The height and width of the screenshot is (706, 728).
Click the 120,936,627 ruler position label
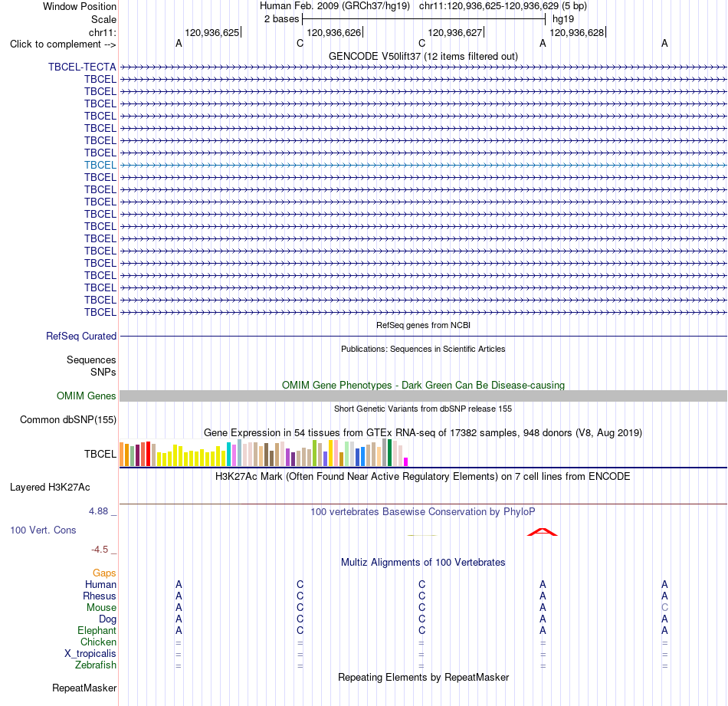coord(455,32)
